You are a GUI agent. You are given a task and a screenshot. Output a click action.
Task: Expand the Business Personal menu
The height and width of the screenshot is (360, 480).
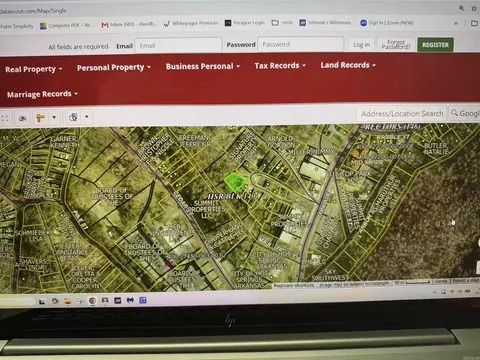[203, 66]
